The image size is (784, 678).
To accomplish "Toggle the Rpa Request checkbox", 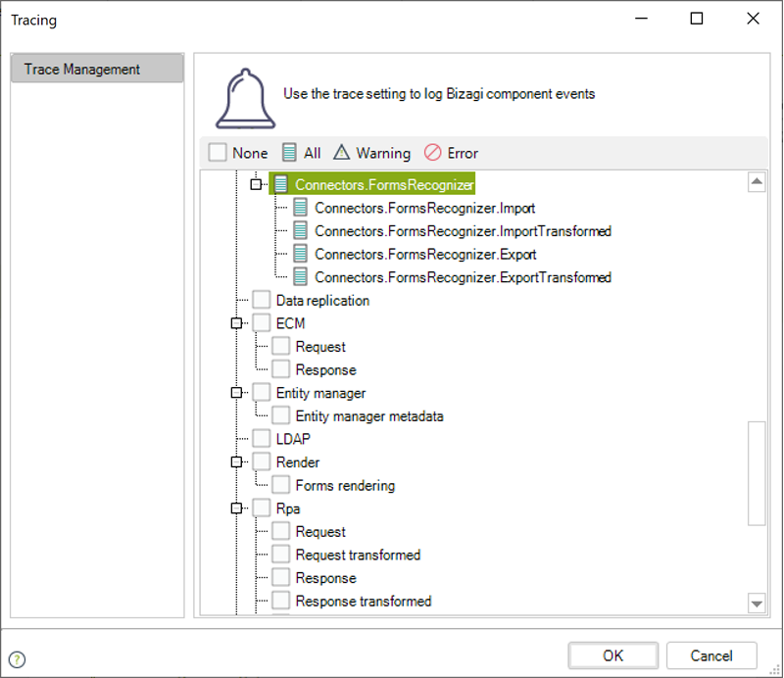I will [280, 531].
